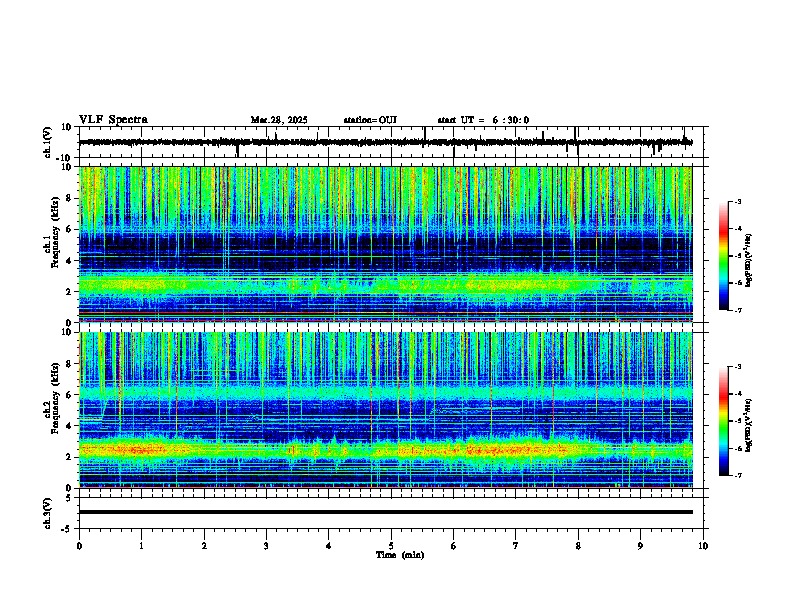Click the "-7" label on ch.2 color bar
Viewport: 792px width, 612px height.
coord(738,475)
